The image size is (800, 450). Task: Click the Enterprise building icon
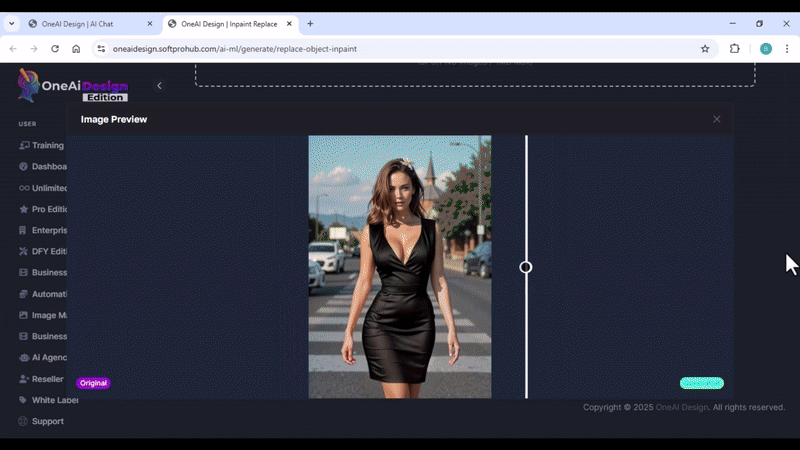(x=24, y=230)
